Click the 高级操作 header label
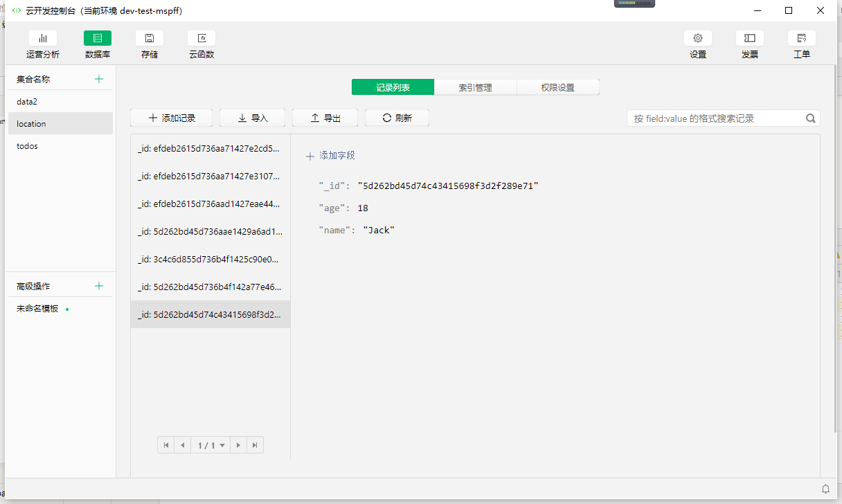 coord(33,286)
